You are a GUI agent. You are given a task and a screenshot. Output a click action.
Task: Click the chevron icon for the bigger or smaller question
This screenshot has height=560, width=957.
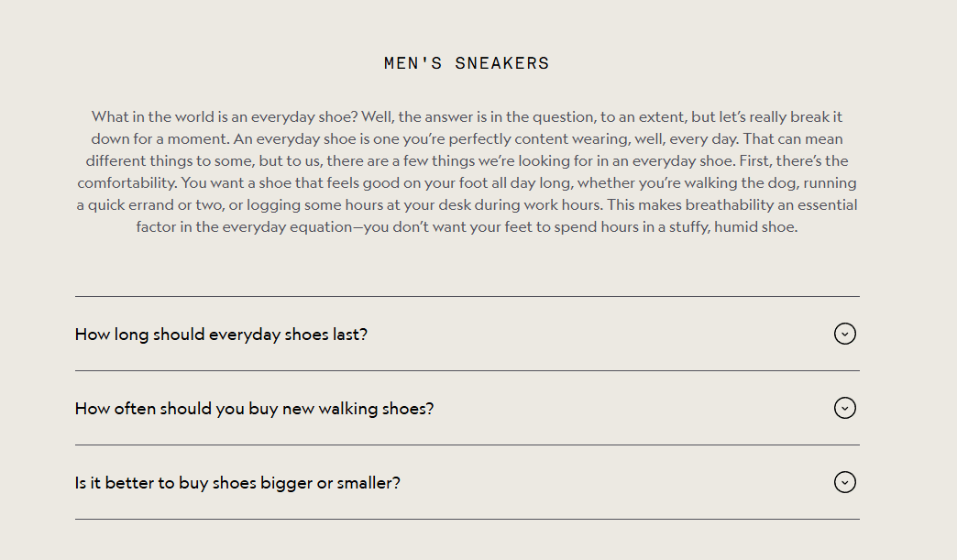(x=844, y=482)
